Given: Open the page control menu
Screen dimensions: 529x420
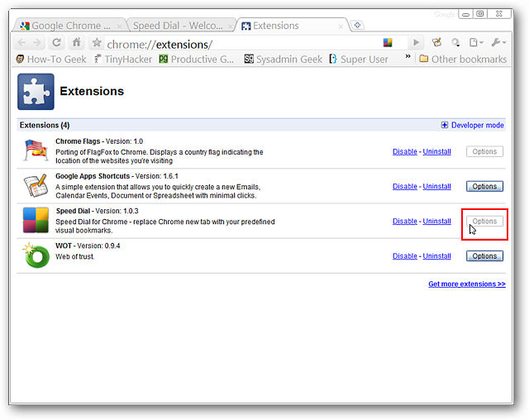Looking at the screenshot, I should [475, 43].
